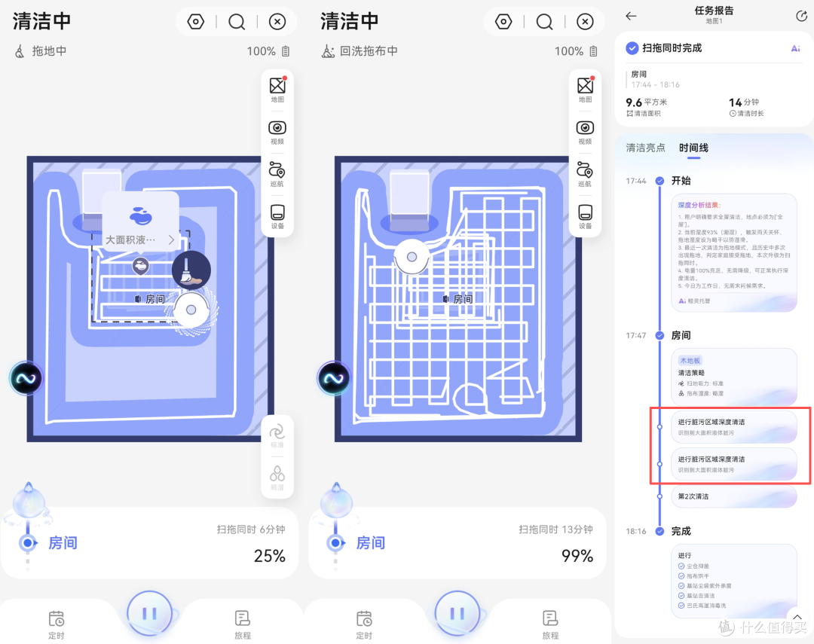Pause cleaning in left screen

149,613
